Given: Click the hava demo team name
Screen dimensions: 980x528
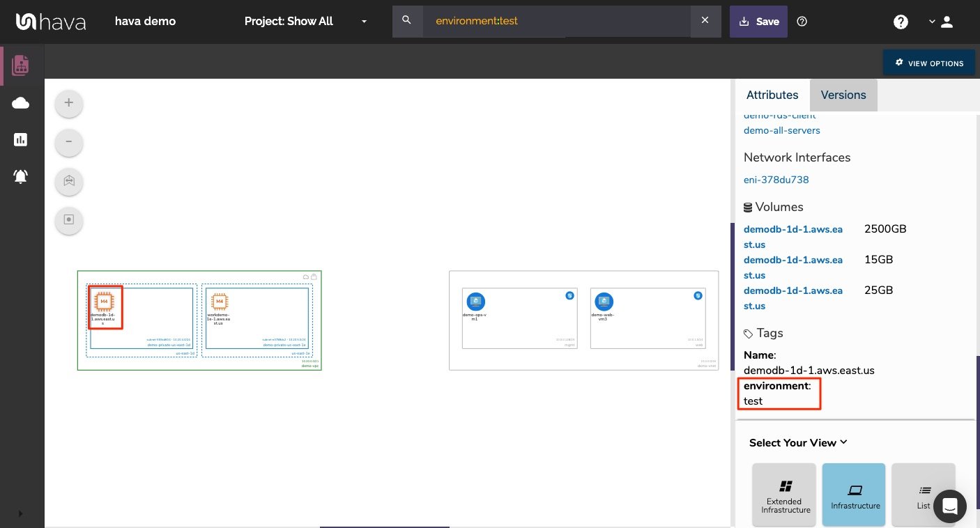Looking at the screenshot, I should coord(145,21).
